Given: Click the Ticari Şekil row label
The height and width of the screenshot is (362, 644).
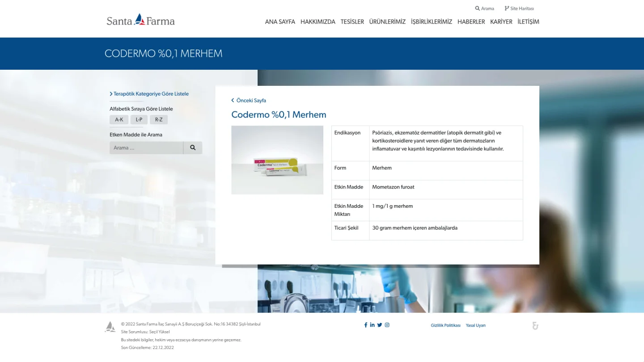Looking at the screenshot, I should [x=347, y=228].
